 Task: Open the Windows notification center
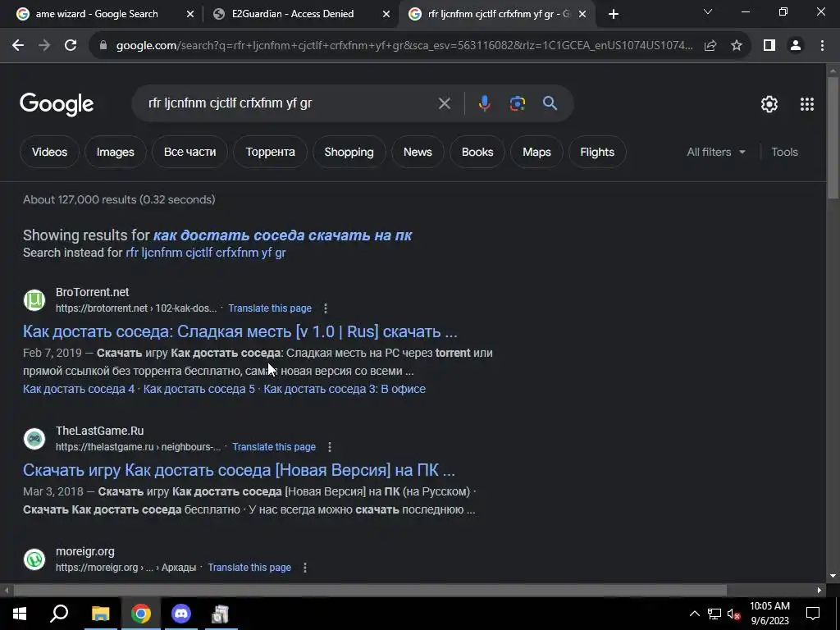(813, 614)
